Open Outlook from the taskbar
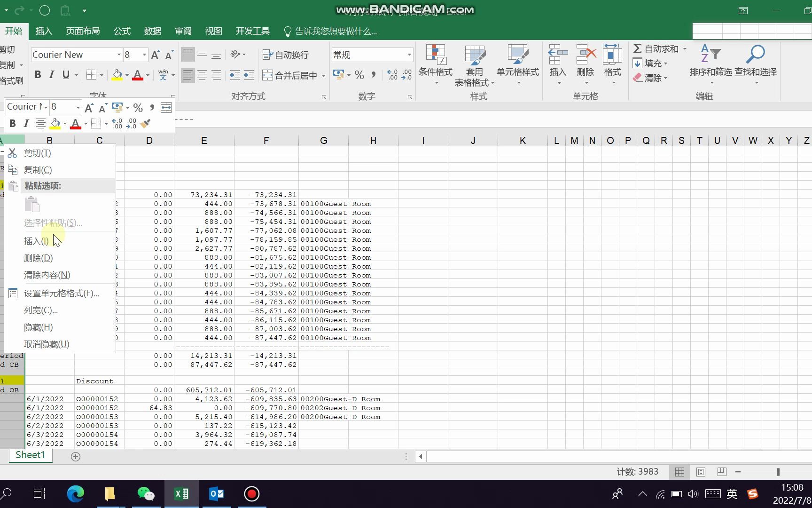The height and width of the screenshot is (508, 812). pyautogui.click(x=216, y=493)
